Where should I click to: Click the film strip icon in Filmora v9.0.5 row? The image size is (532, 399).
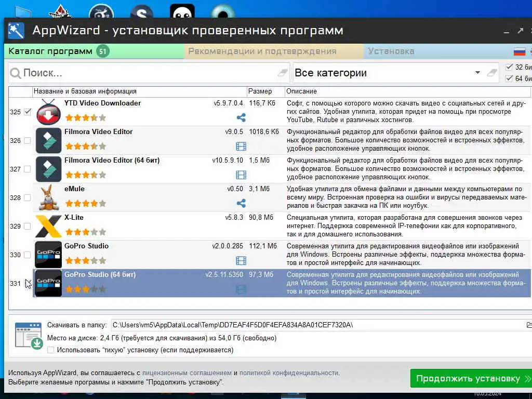click(x=241, y=146)
